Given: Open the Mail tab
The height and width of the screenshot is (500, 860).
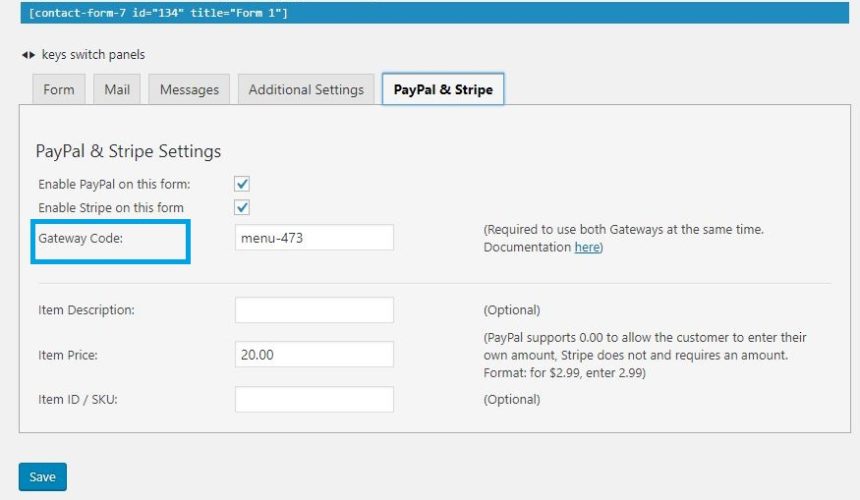Looking at the screenshot, I should 117,89.
